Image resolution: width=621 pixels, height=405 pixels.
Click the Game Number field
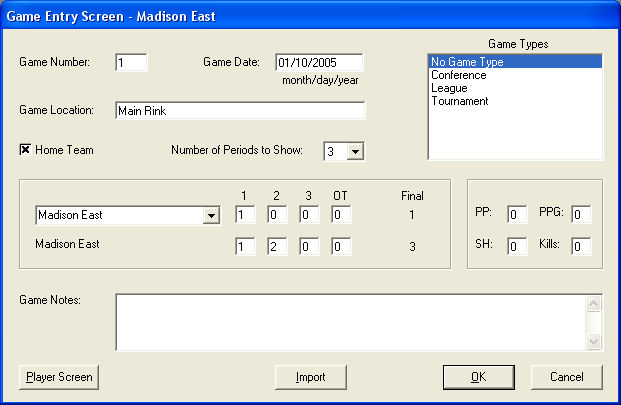point(131,62)
